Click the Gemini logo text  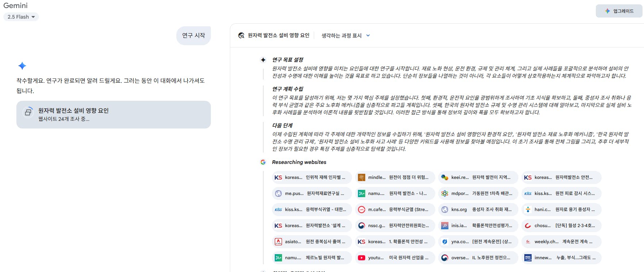pos(15,5)
